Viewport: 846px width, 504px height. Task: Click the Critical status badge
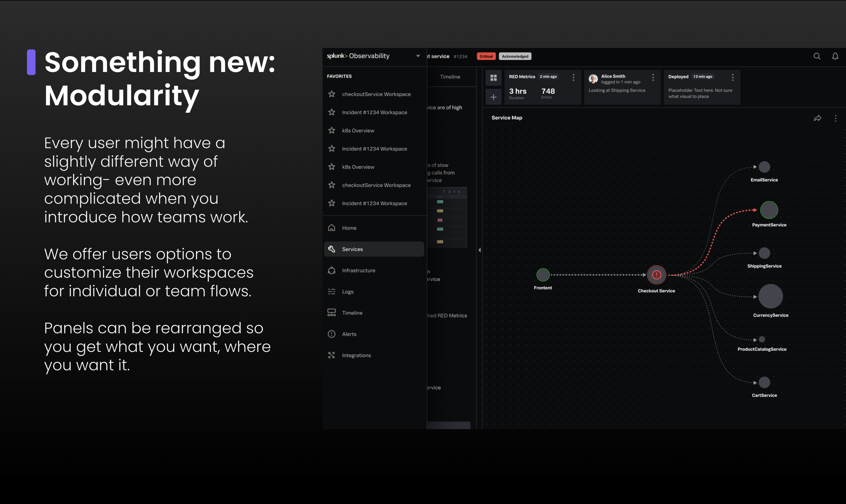pyautogui.click(x=486, y=56)
